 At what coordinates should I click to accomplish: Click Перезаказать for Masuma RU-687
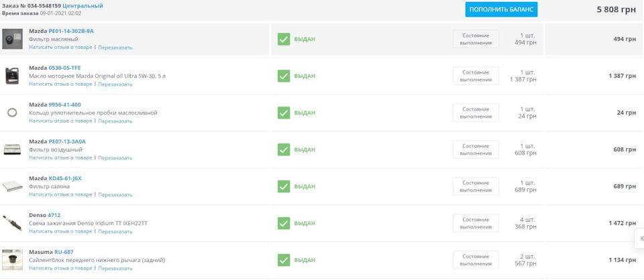click(115, 269)
